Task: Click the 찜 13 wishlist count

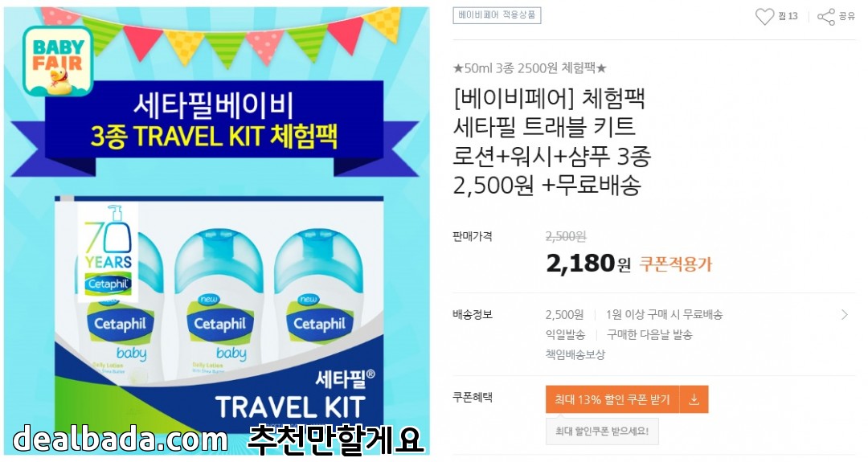Action: point(788,16)
